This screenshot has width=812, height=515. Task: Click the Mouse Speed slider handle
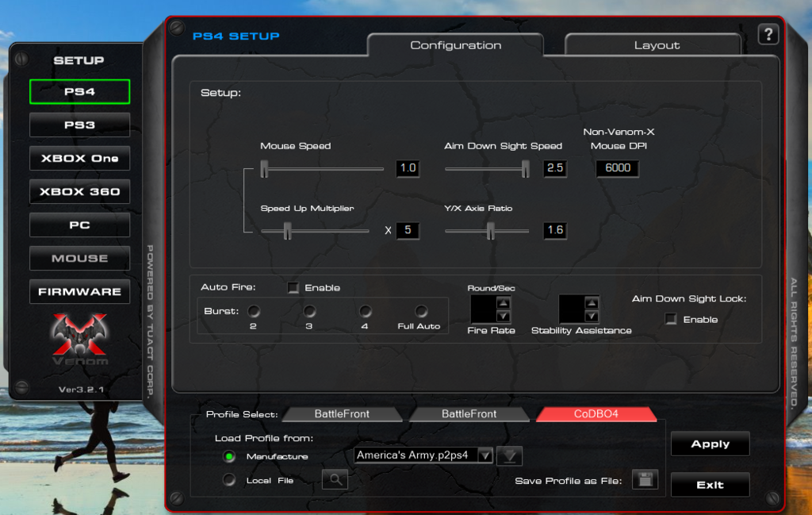[x=264, y=168]
